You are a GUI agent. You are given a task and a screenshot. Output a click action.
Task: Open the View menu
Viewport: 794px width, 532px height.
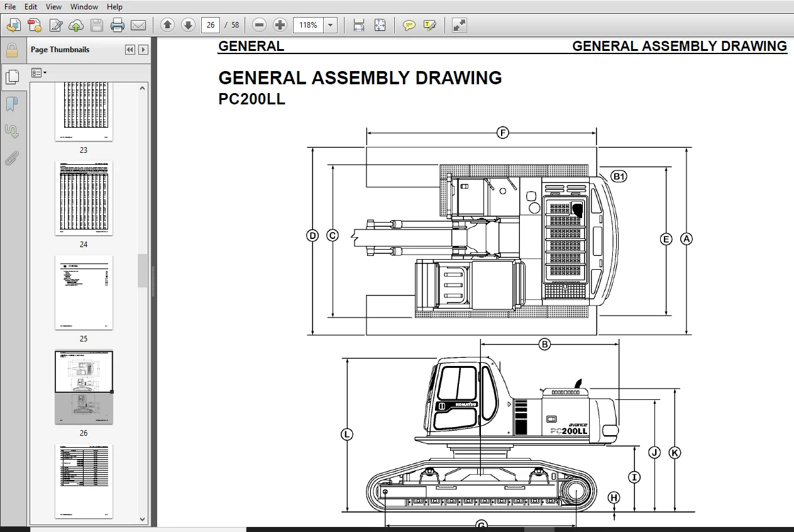[x=53, y=6]
